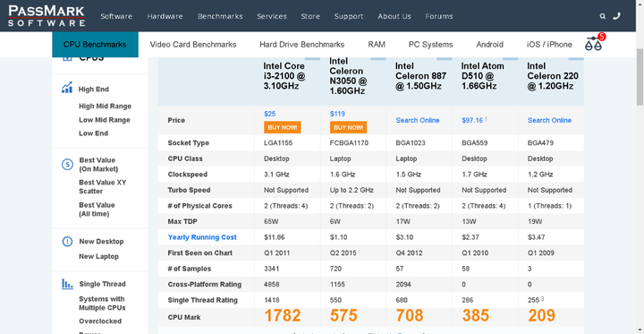Screen dimensions: 644x334
Task: Click Search Online for Celeron 887
Action: 418,121
